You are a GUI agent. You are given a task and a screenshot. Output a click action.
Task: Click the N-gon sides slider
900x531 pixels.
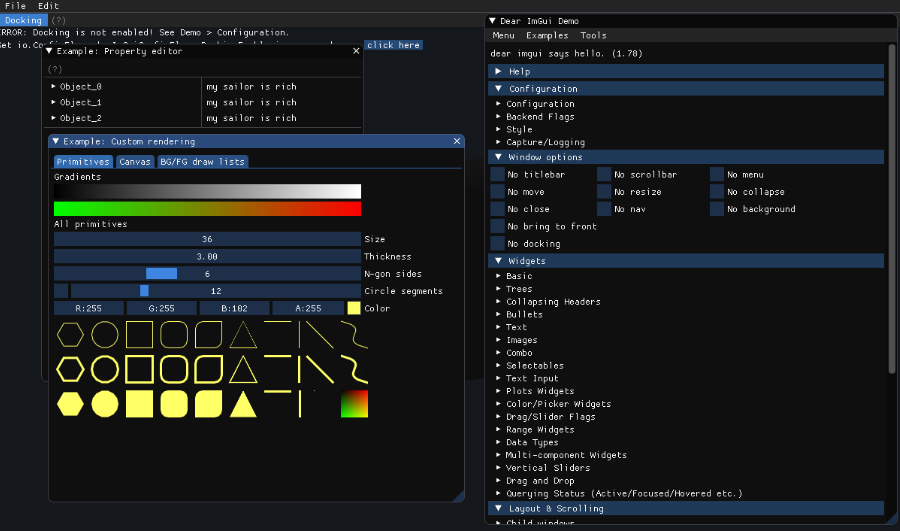coord(207,274)
